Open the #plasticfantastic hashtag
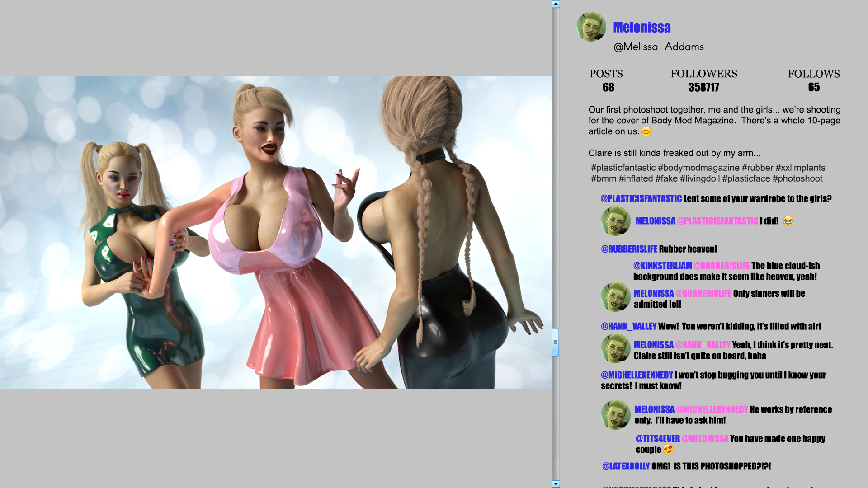The image size is (868, 488). point(623,168)
